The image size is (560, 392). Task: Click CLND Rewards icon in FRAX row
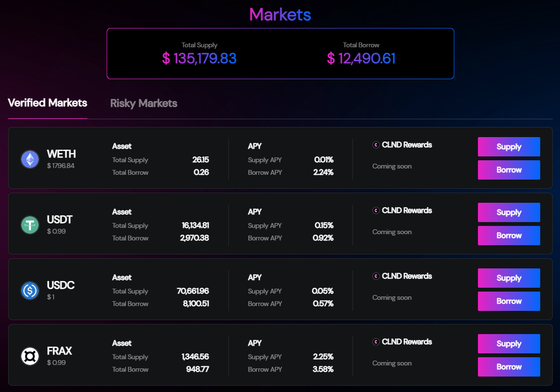click(376, 342)
